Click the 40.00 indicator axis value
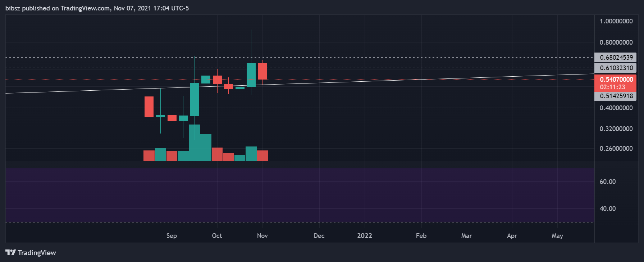644x262 pixels. coord(608,209)
